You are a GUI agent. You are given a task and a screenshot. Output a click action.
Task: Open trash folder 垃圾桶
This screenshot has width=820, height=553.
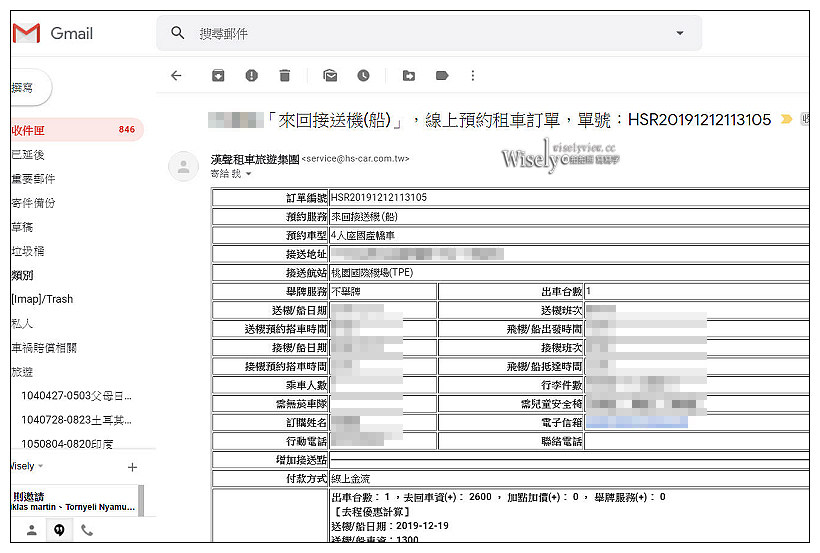pos(28,251)
